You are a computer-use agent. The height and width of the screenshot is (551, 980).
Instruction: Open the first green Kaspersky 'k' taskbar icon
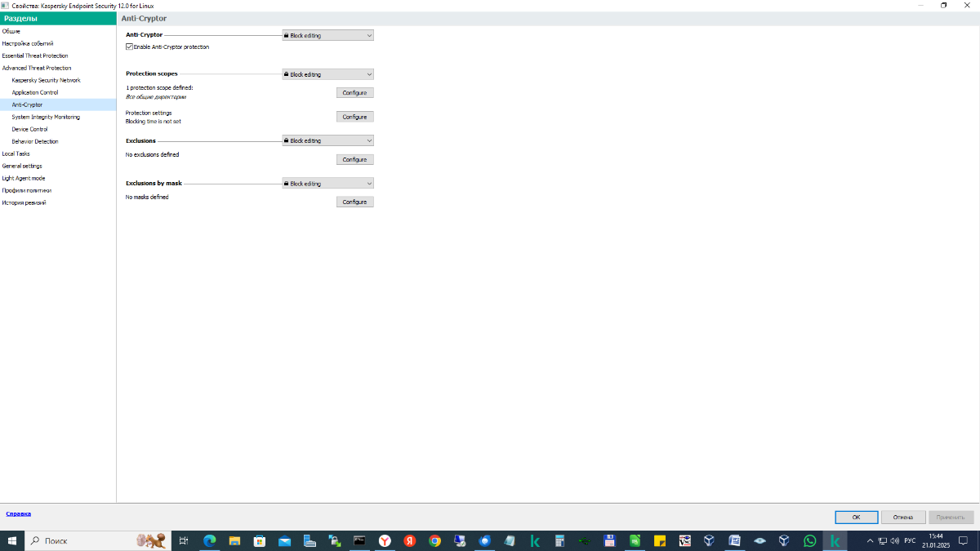pyautogui.click(x=535, y=540)
